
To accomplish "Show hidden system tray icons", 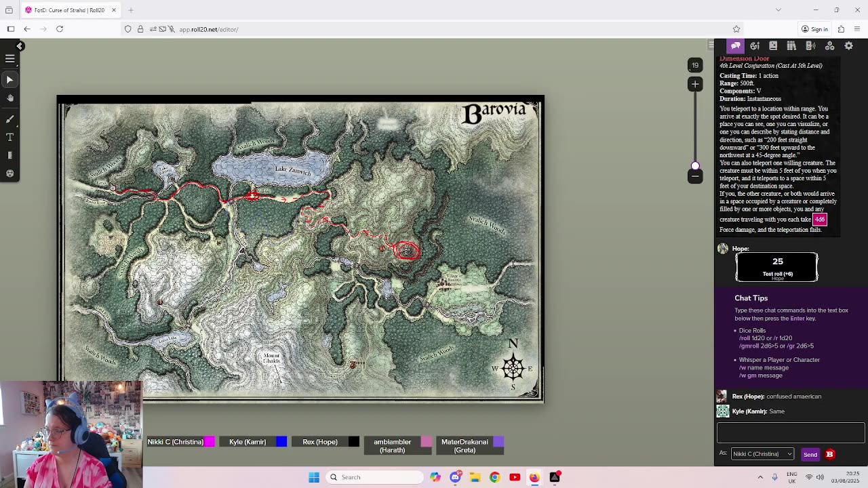I will click(x=760, y=477).
